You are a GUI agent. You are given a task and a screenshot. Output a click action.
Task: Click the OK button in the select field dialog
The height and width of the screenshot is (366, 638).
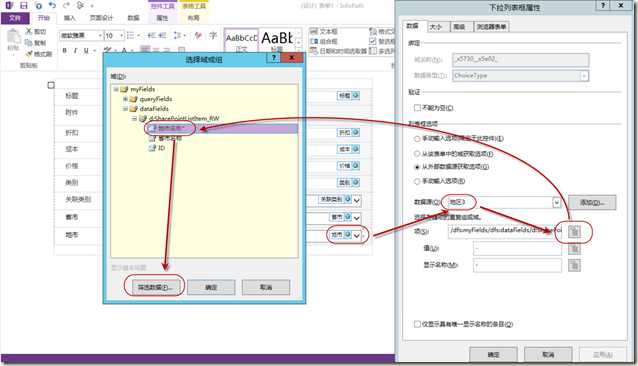tap(211, 287)
